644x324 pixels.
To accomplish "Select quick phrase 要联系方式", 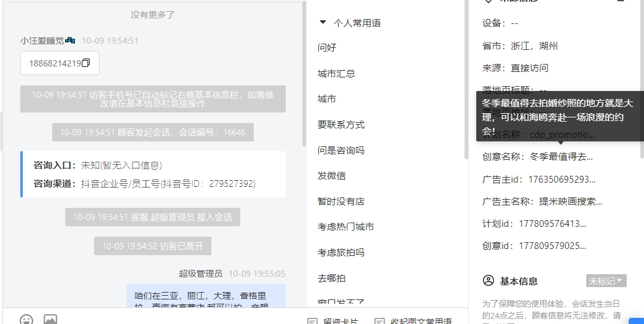I will click(341, 125).
